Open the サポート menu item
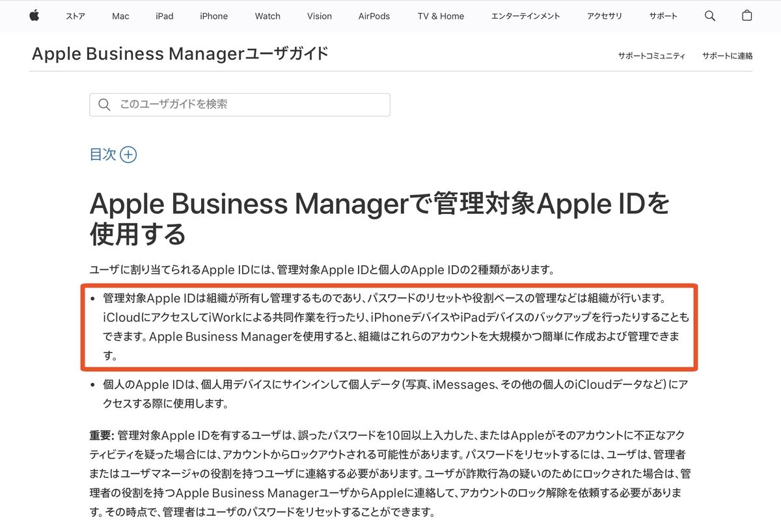Image resolution: width=781 pixels, height=532 pixels. click(x=663, y=16)
